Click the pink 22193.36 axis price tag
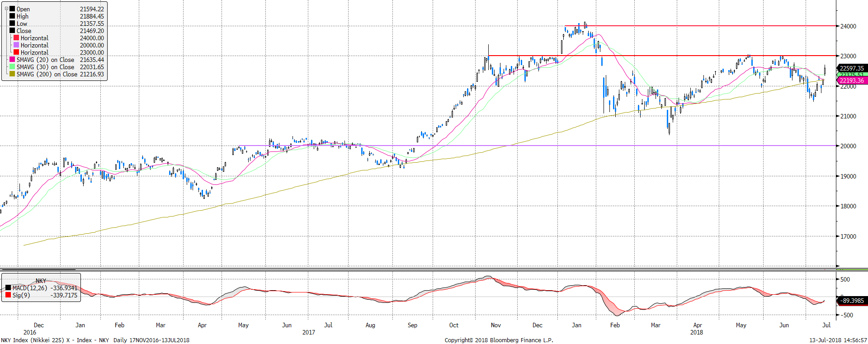The height and width of the screenshot is (344, 868). (852, 80)
